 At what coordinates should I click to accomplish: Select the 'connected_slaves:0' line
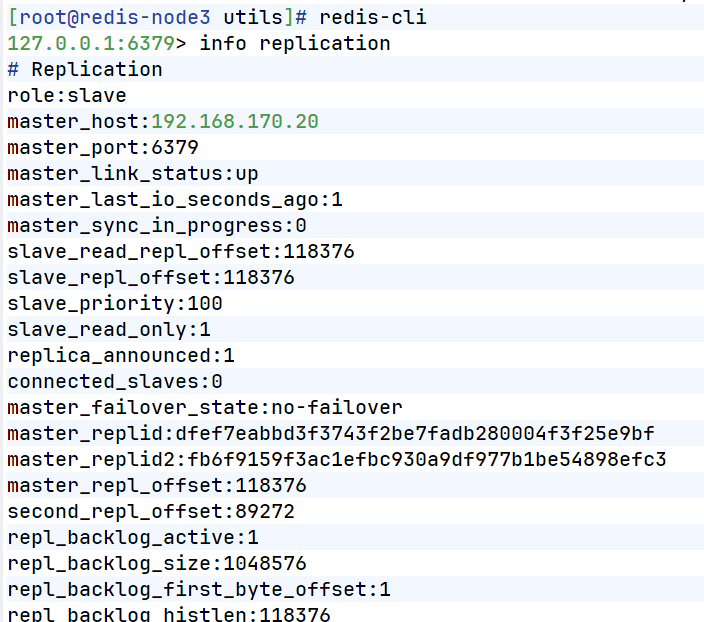click(115, 382)
